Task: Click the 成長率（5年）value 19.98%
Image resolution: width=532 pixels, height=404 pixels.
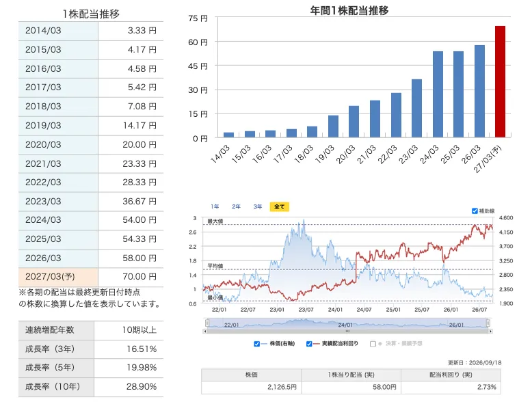Action: 142,368
